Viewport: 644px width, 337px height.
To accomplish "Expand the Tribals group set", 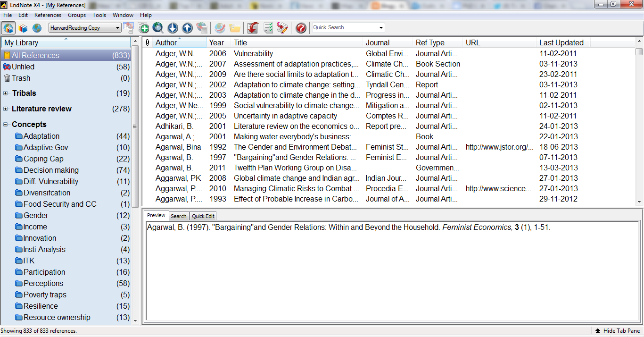I will click(x=6, y=93).
